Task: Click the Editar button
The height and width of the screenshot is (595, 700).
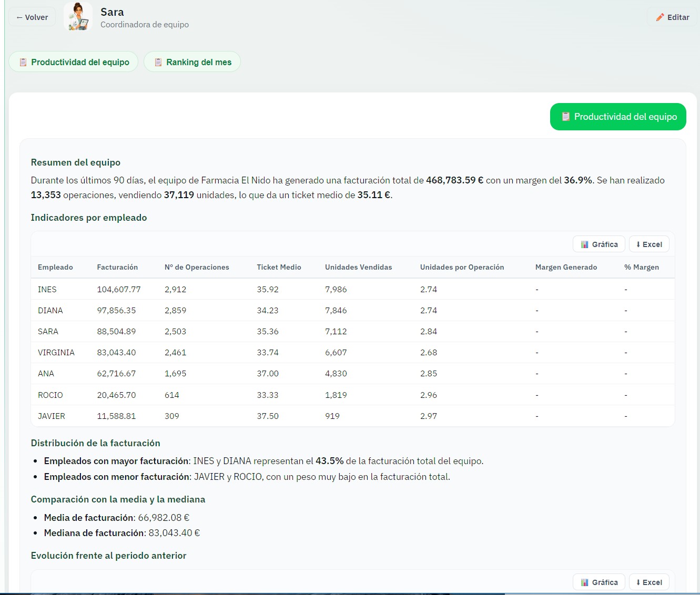Action: [672, 17]
